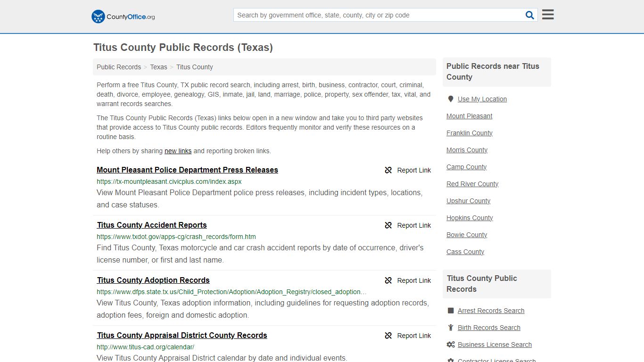Image resolution: width=644 pixels, height=362 pixels.
Task: Open Morris County nearby records
Action: tap(467, 150)
